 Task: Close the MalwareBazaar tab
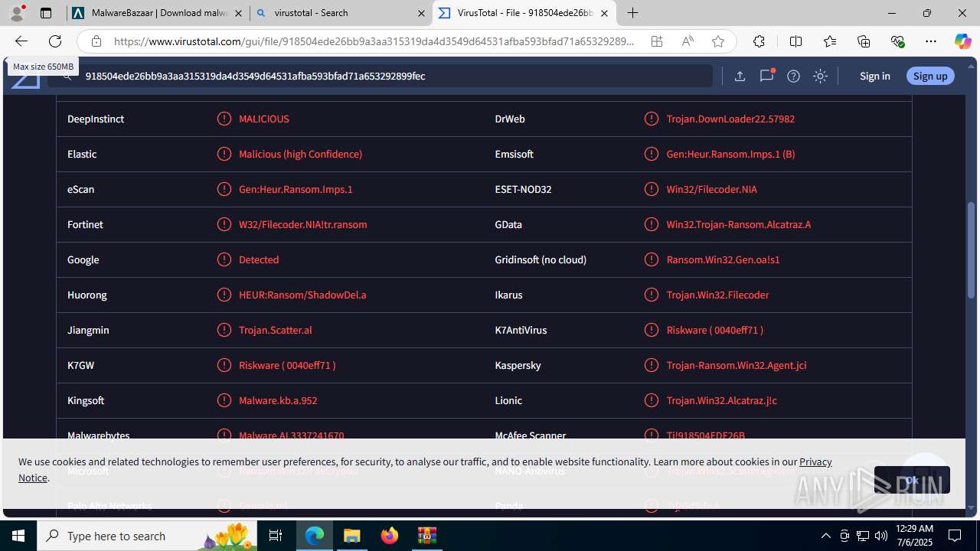coord(239,13)
